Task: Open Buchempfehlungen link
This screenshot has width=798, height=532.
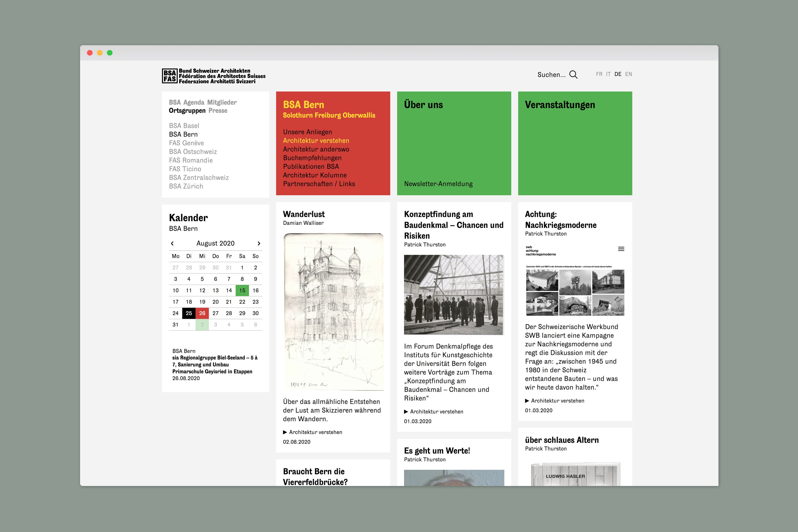Action: pyautogui.click(x=312, y=158)
